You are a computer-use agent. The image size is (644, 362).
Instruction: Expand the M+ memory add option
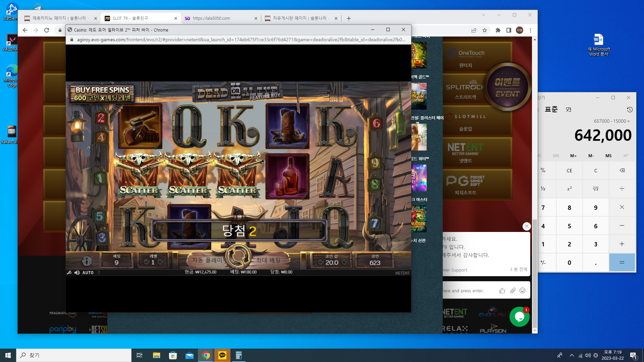pyautogui.click(x=573, y=156)
